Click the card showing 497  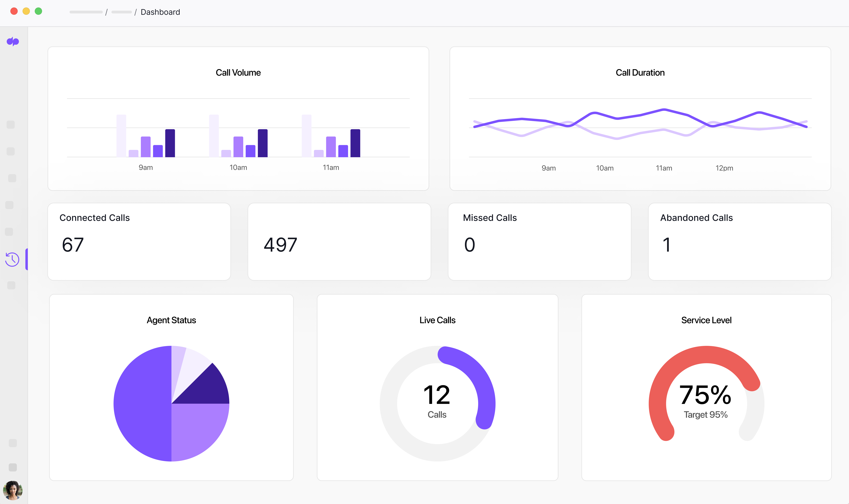(339, 241)
